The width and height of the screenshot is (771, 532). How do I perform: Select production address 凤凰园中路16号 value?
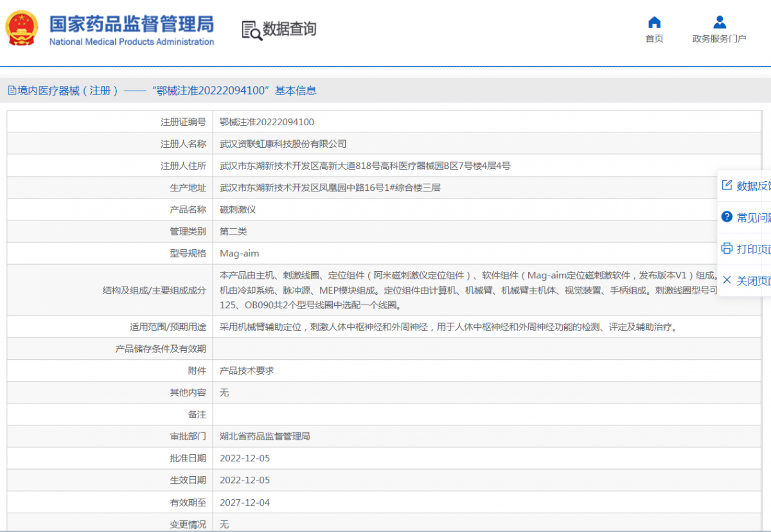coord(330,188)
